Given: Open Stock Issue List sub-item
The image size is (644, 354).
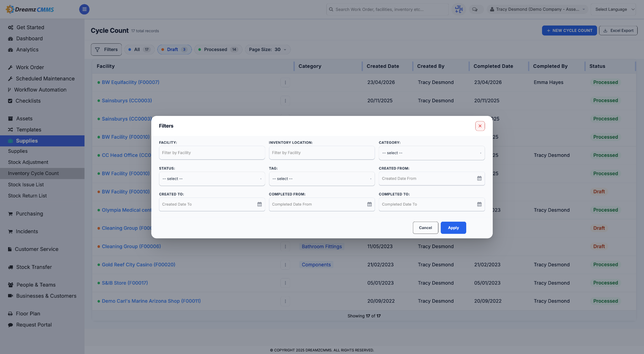Looking at the screenshot, I should (26, 185).
